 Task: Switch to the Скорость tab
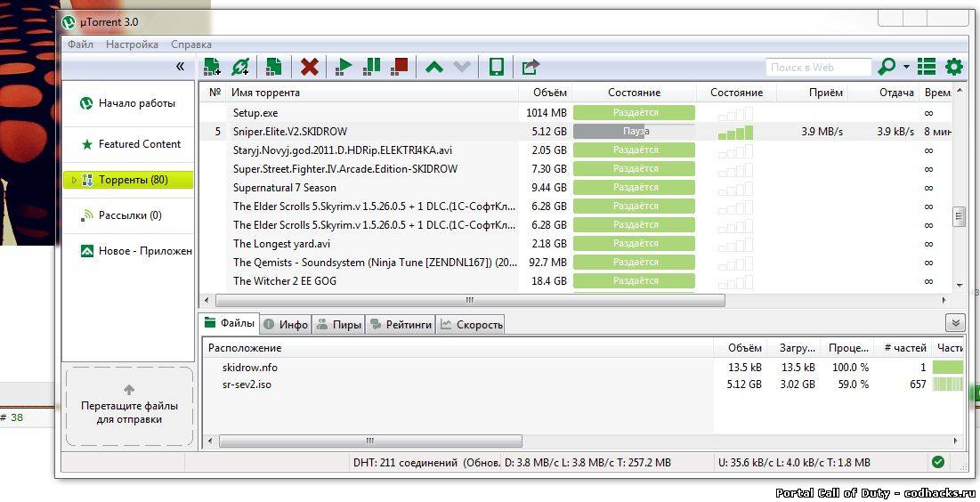click(x=471, y=325)
